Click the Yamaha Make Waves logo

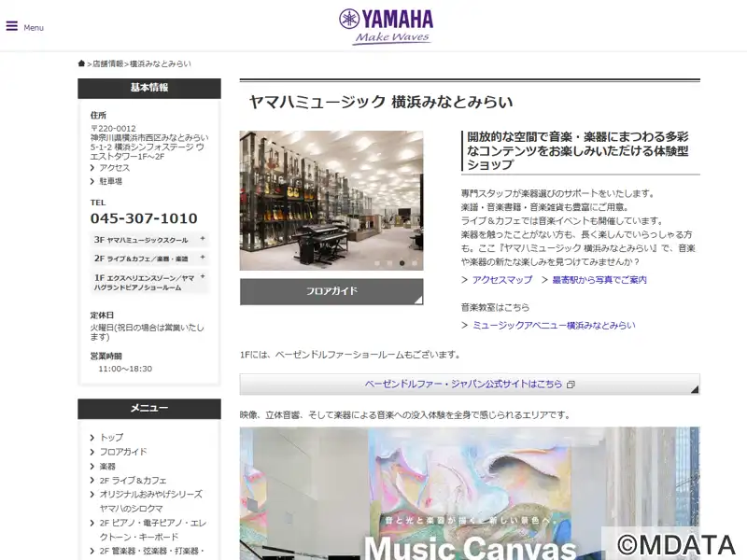(x=386, y=27)
